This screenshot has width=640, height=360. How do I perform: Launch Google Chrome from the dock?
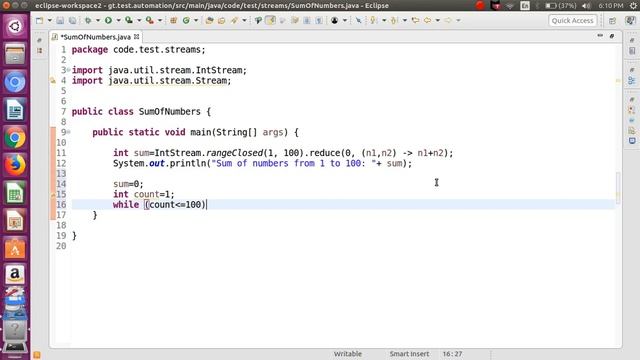click(x=15, y=138)
